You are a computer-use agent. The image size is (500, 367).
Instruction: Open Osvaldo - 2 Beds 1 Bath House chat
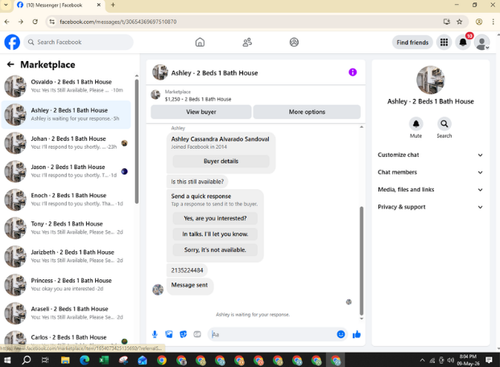point(66,86)
